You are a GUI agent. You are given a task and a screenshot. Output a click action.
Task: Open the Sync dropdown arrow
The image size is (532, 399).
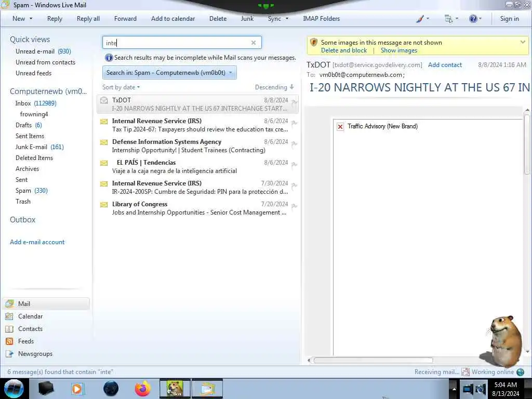(287, 19)
